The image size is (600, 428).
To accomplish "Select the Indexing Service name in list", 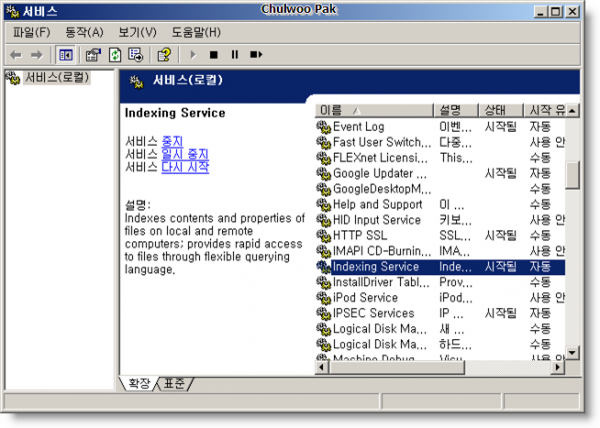I will tap(376, 267).
